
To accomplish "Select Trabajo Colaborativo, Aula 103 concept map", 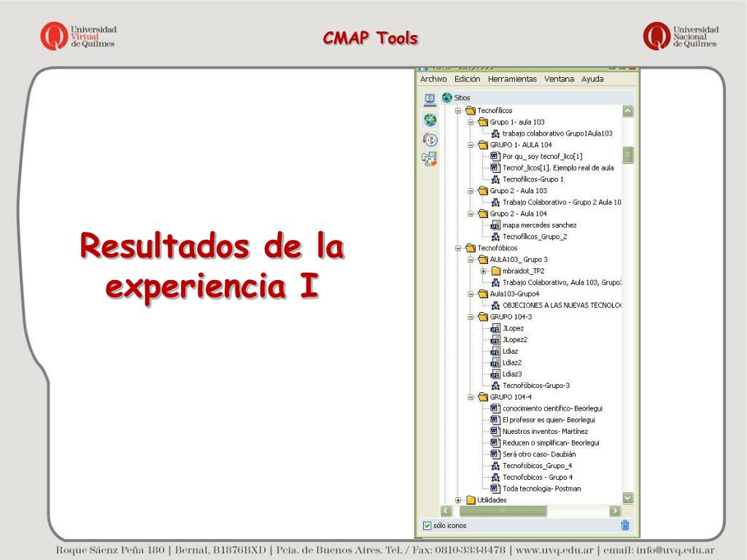I will 562,282.
